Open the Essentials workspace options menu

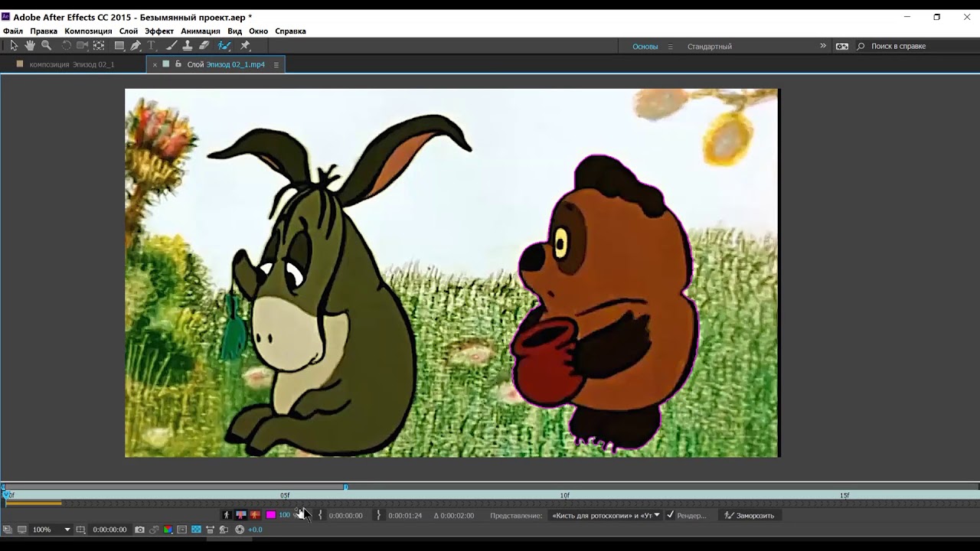coord(671,47)
